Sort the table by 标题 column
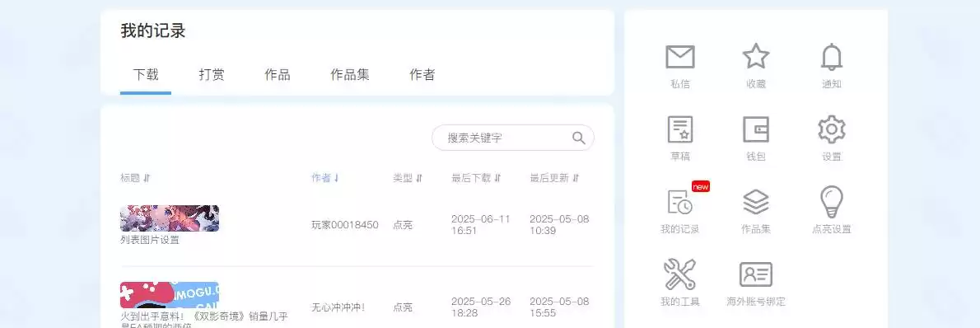Viewport: 980px width, 328px height. pos(136,178)
